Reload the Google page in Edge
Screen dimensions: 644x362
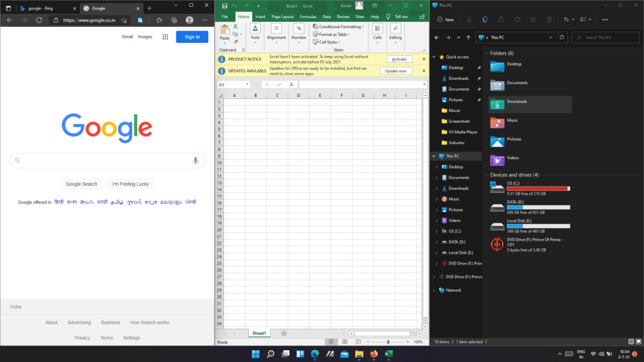[x=39, y=20]
